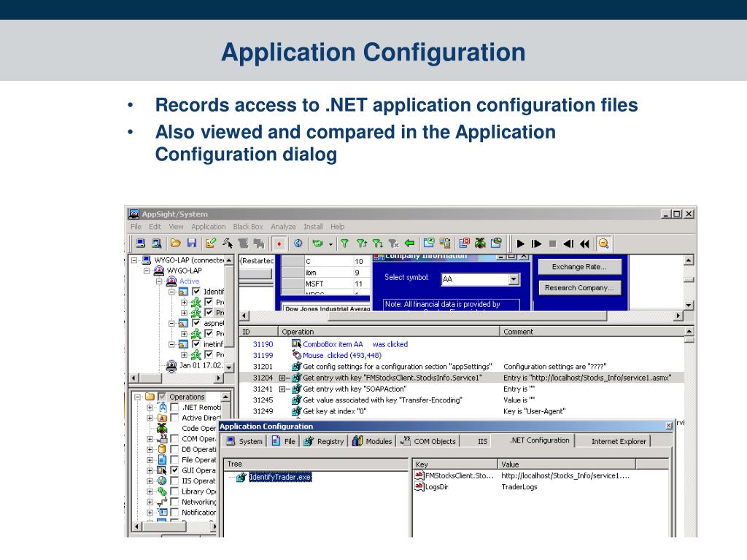The image size is (747, 560).
Task: Click the DB Operations cylinder icon
Action: pos(162,449)
